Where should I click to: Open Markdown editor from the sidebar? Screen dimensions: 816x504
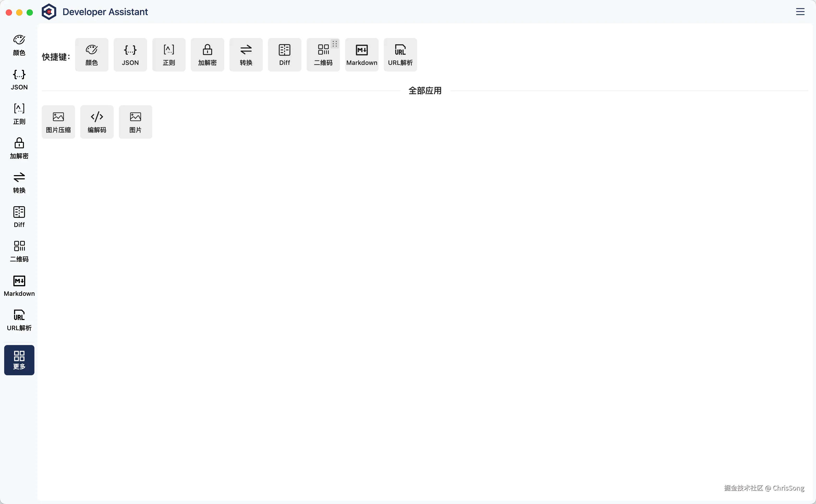coord(19,286)
